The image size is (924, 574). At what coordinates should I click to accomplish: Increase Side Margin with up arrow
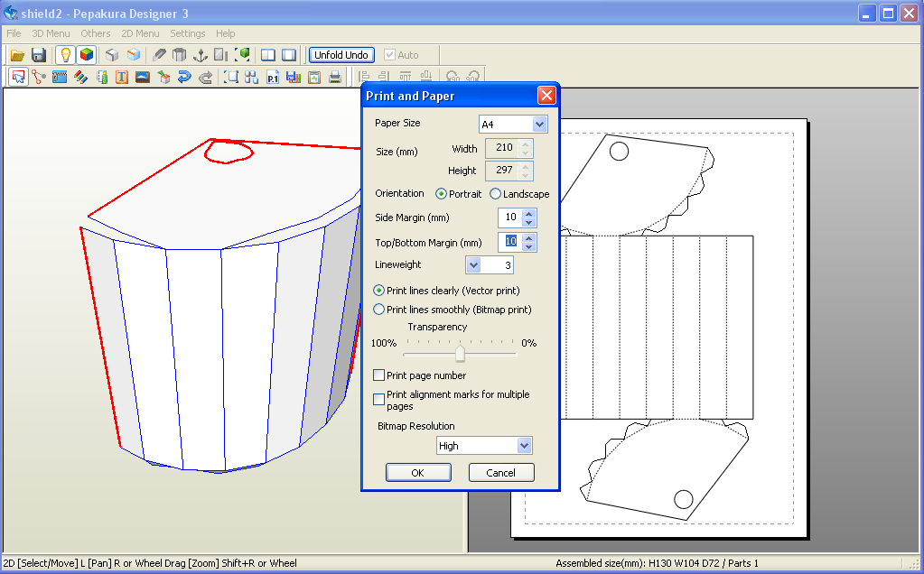point(528,214)
